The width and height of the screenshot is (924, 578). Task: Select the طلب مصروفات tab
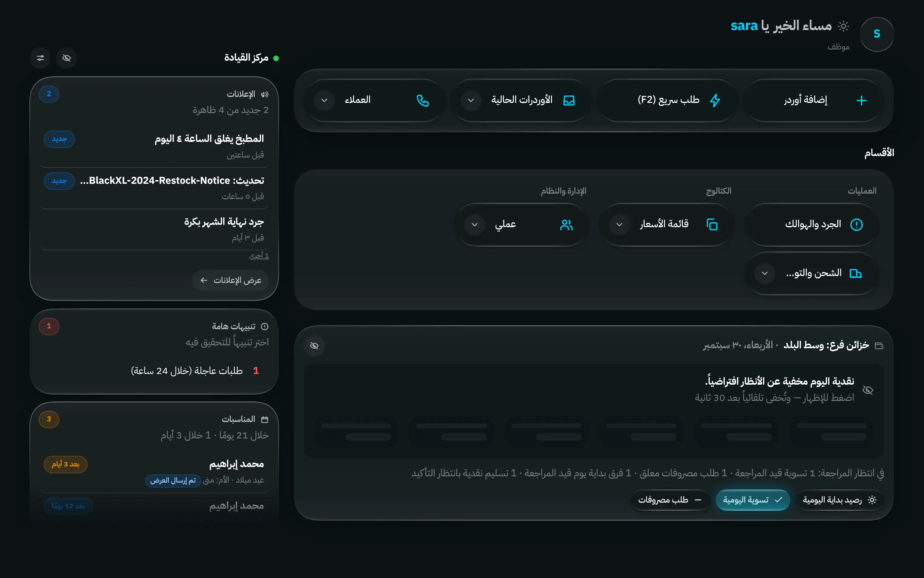pyautogui.click(x=670, y=500)
